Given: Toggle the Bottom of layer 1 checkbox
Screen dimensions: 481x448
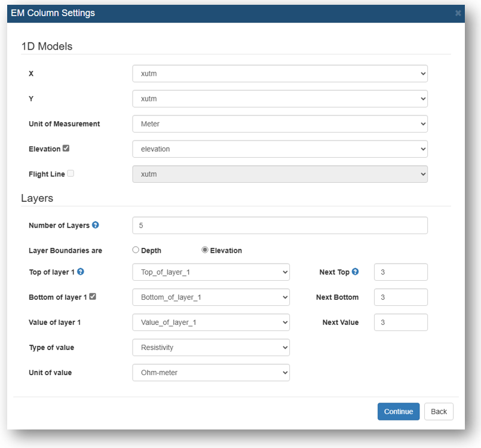Looking at the screenshot, I should [x=93, y=296].
